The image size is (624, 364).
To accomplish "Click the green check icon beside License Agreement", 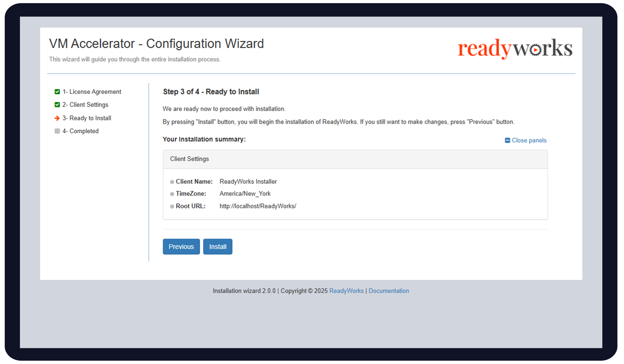I will tap(57, 92).
